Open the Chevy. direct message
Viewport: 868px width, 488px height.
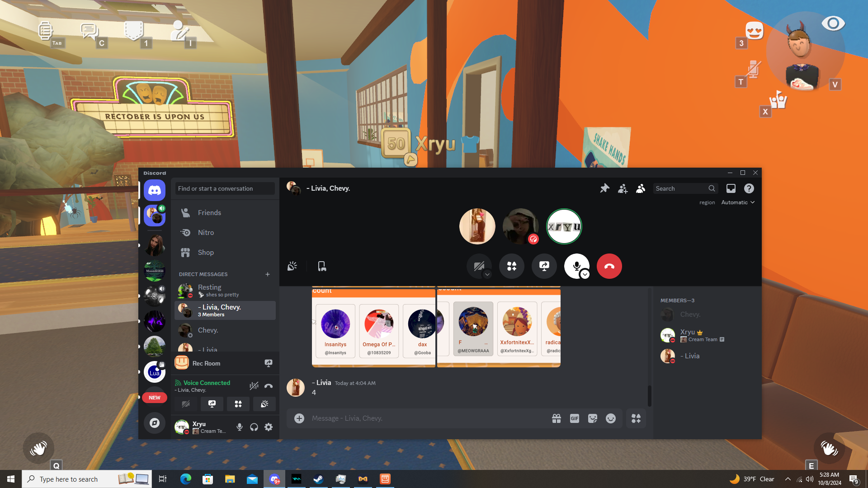click(x=208, y=330)
